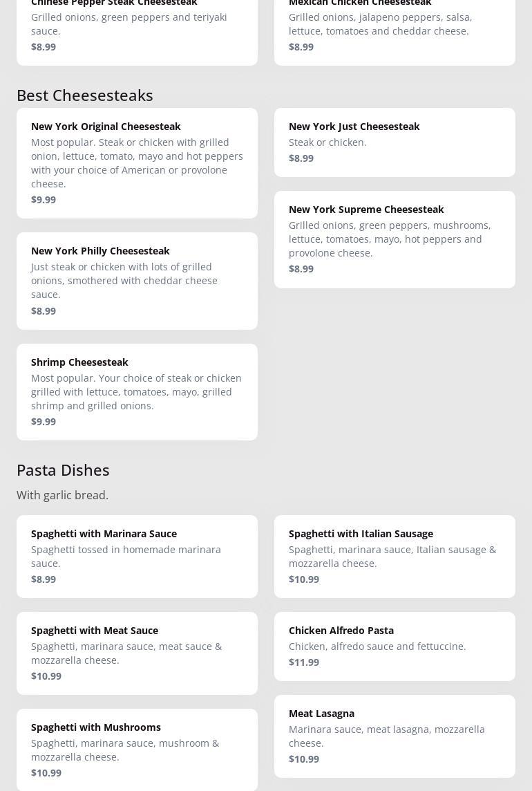Viewport: 532px width, 791px height.
Task: Select Spaghetti with Marinara Sauce
Action: click(x=137, y=556)
